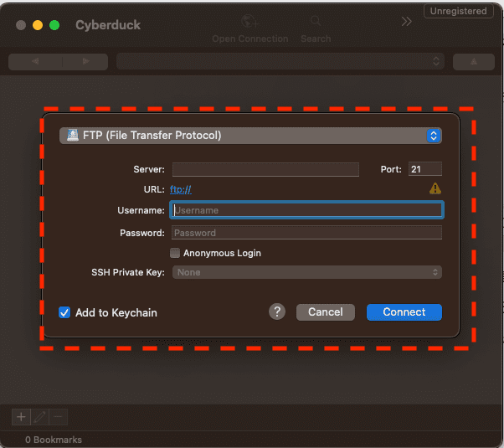
Task: Click the green zoom window button
Action: pos(54,25)
